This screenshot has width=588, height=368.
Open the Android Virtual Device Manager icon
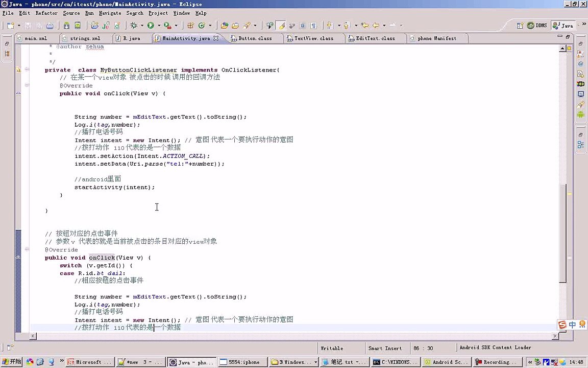(78, 26)
